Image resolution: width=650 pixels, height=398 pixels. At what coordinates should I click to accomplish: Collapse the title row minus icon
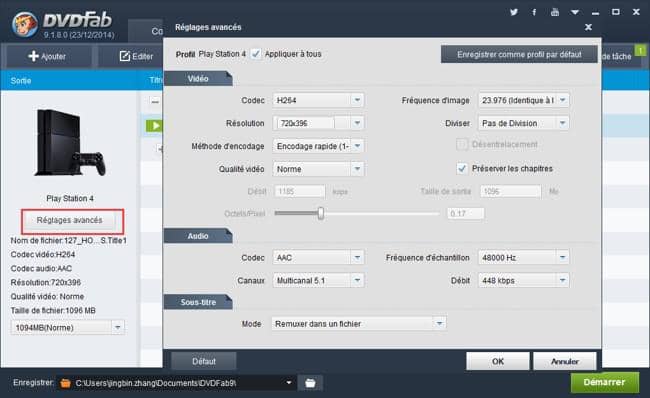pos(155,101)
